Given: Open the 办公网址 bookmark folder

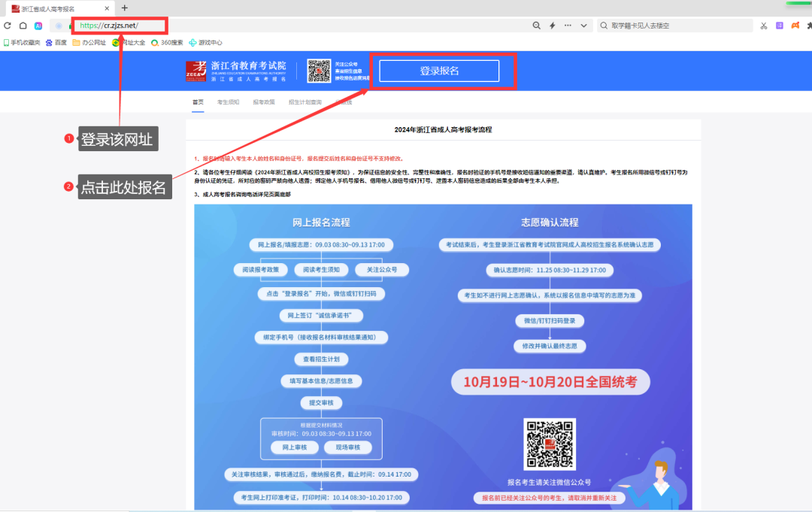Looking at the screenshot, I should click(89, 43).
